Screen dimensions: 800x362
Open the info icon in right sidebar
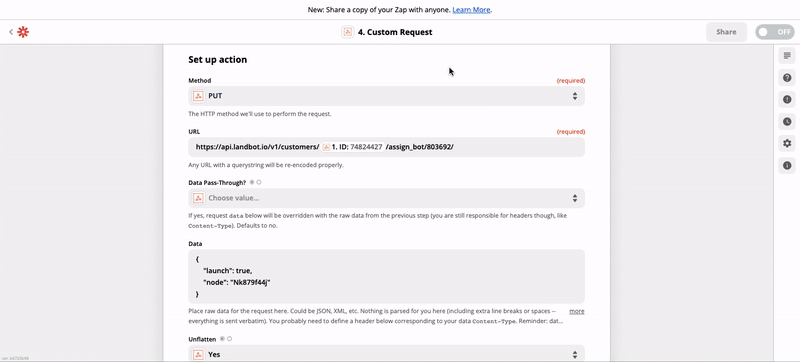coord(787,165)
